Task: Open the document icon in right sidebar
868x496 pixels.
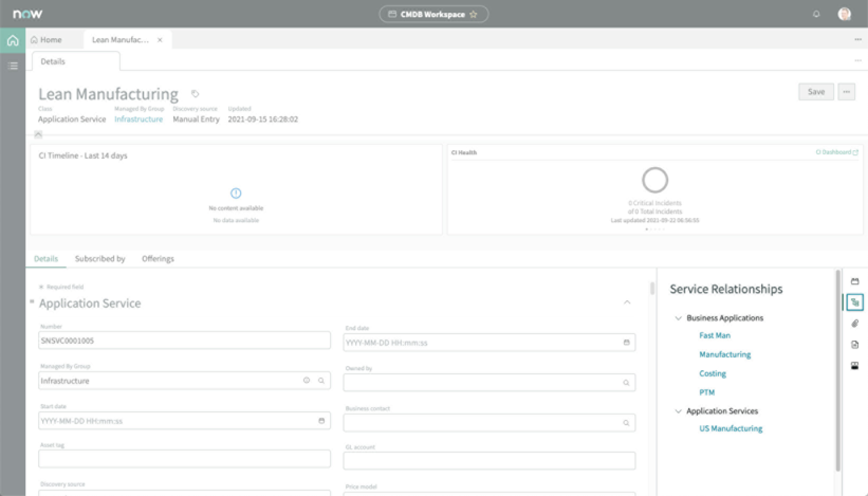Action: (855, 345)
